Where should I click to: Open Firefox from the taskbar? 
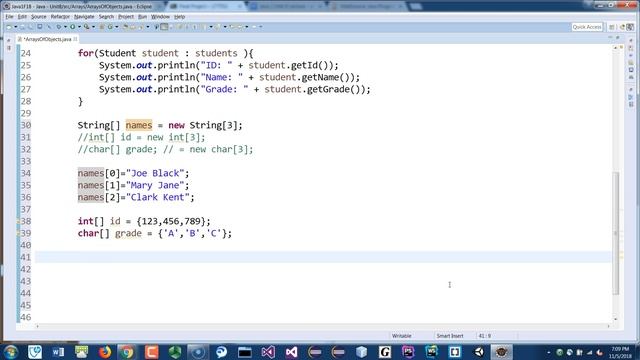point(105,352)
